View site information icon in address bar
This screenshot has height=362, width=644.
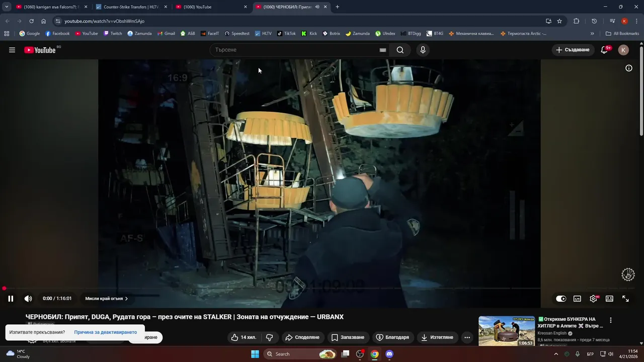tap(58, 21)
